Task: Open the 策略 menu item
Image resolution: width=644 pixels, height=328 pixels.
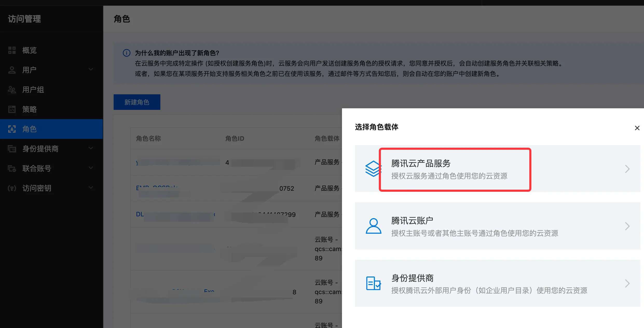Action: [30, 109]
